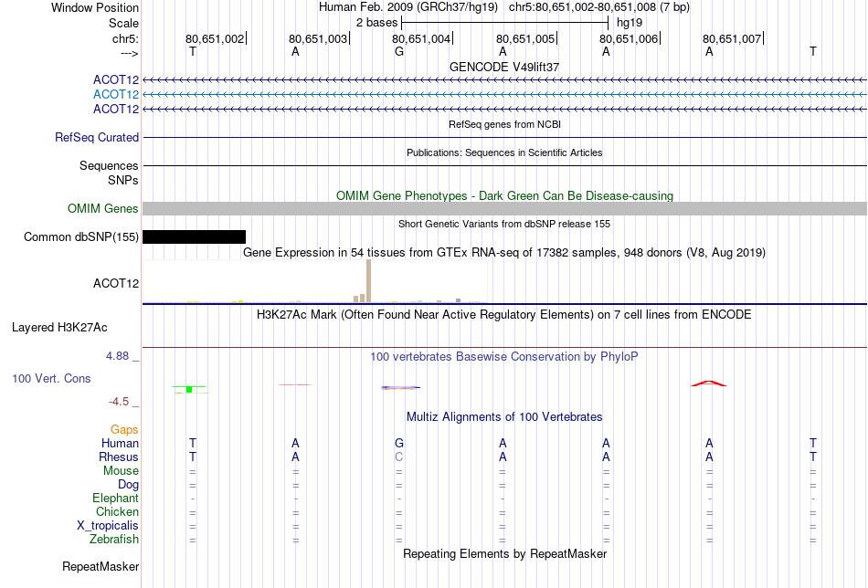Click the Window Position label
This screenshot has width=868, height=588.
95,7
